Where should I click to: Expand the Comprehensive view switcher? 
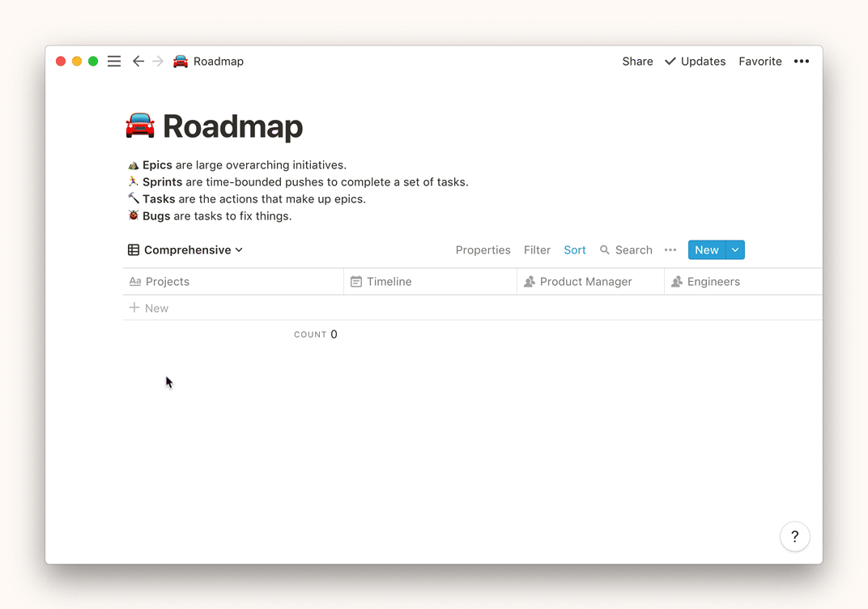click(x=185, y=250)
